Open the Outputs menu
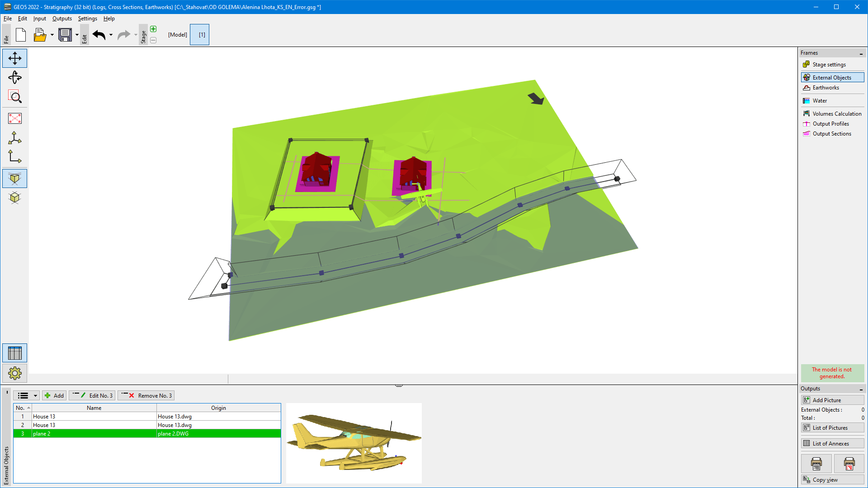This screenshot has width=868, height=488. [62, 19]
